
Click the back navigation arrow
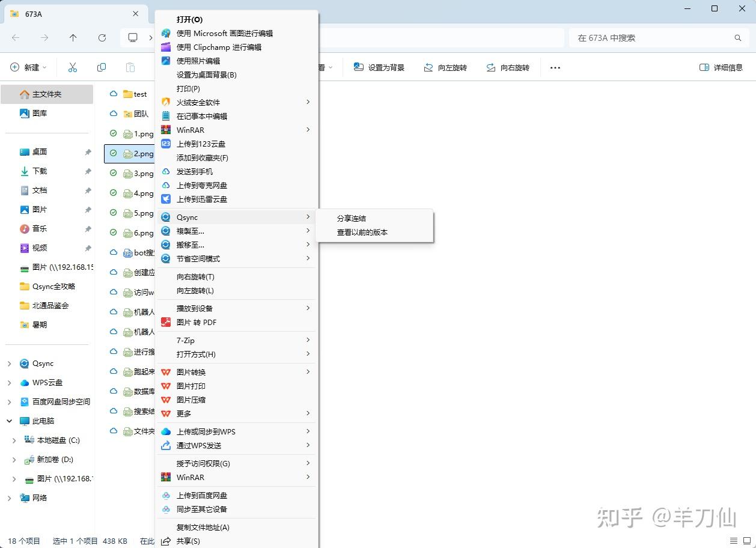[16, 37]
